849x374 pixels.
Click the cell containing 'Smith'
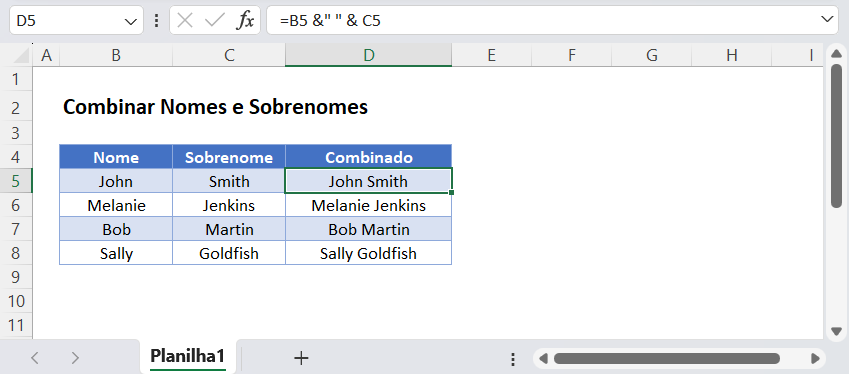[229, 181]
